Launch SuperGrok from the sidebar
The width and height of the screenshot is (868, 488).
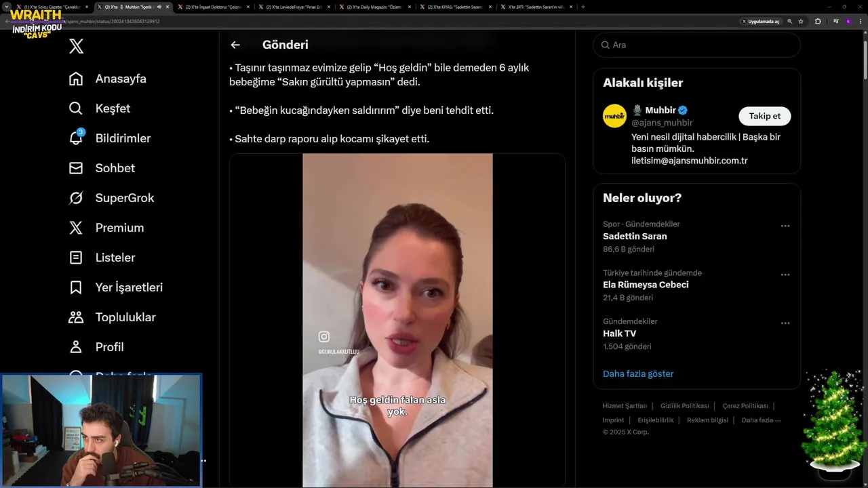111,198
